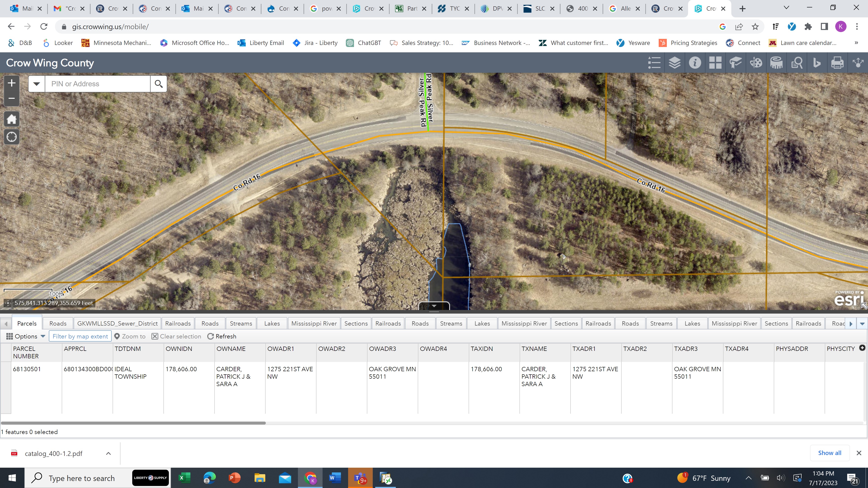Open Excel from the Windows taskbar
The height and width of the screenshot is (488, 868).
click(184, 478)
